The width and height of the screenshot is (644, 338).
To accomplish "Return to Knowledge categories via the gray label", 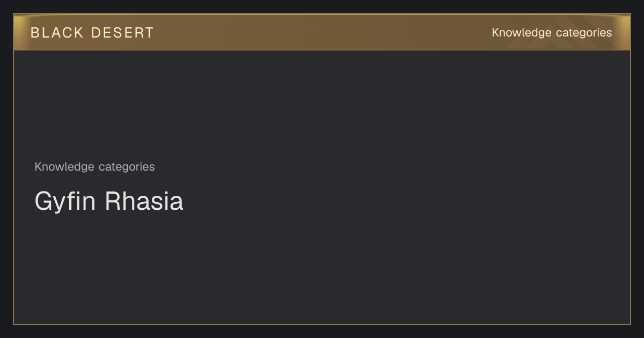I will point(94,167).
